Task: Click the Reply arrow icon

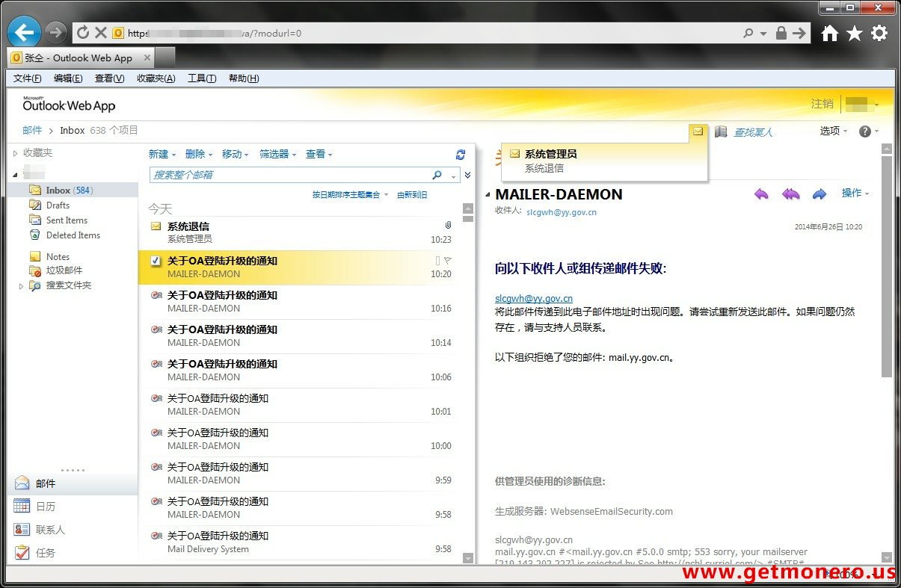Action: (761, 194)
